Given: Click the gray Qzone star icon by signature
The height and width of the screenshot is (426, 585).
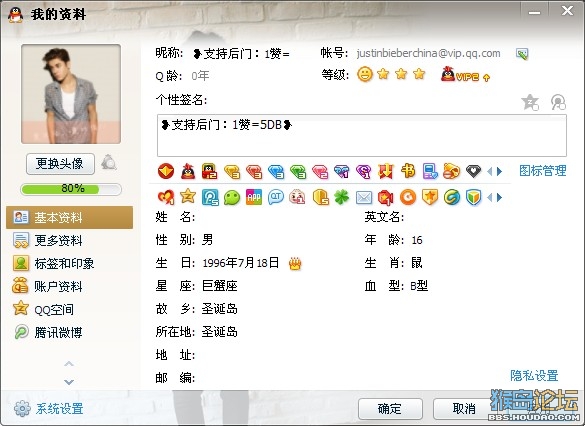Looking at the screenshot, I should pyautogui.click(x=530, y=102).
